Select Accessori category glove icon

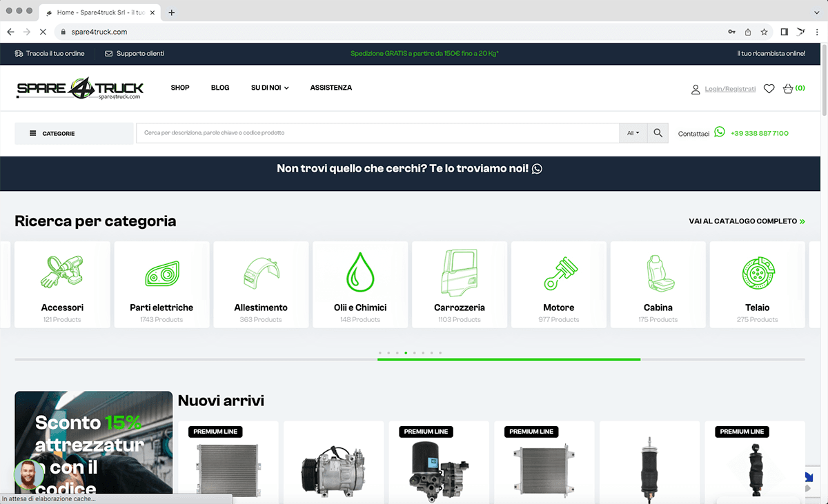[61, 272]
